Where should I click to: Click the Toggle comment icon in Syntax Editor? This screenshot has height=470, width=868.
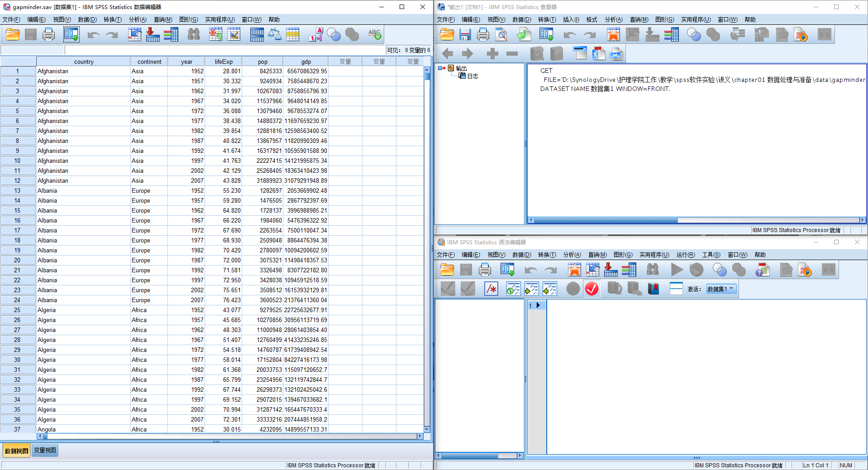pos(491,289)
